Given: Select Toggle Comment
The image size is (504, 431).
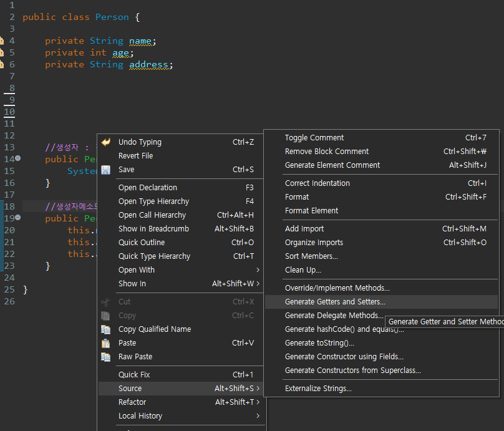Looking at the screenshot, I should (382, 138).
